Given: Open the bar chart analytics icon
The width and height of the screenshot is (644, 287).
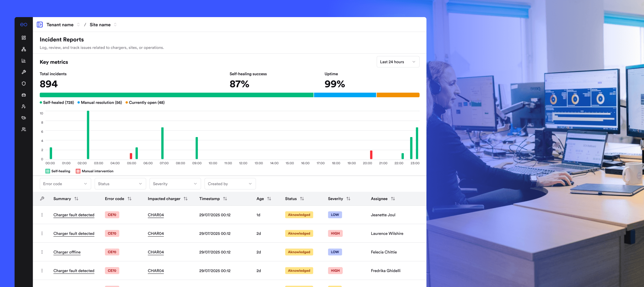Looking at the screenshot, I should (24, 61).
